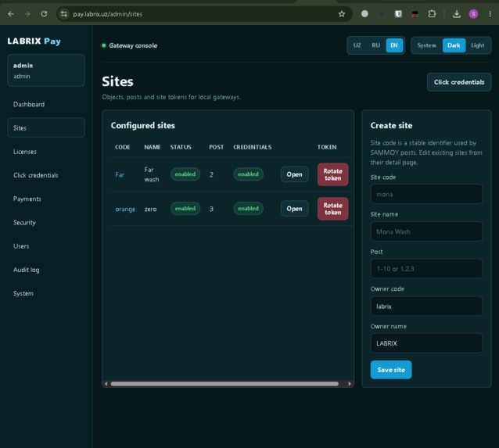
Task: Reload the page with the refresh icon
Action: click(x=44, y=14)
